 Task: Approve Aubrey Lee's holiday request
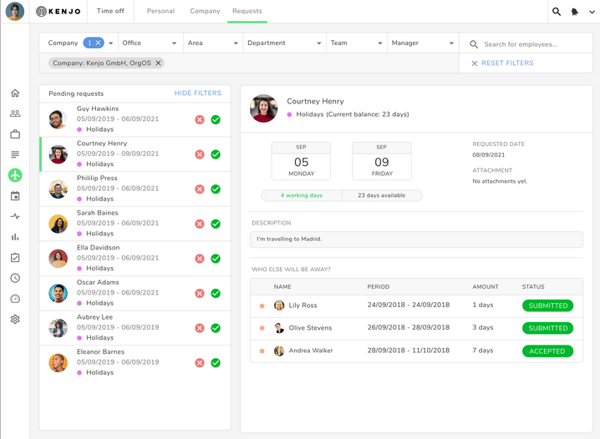[216, 328]
